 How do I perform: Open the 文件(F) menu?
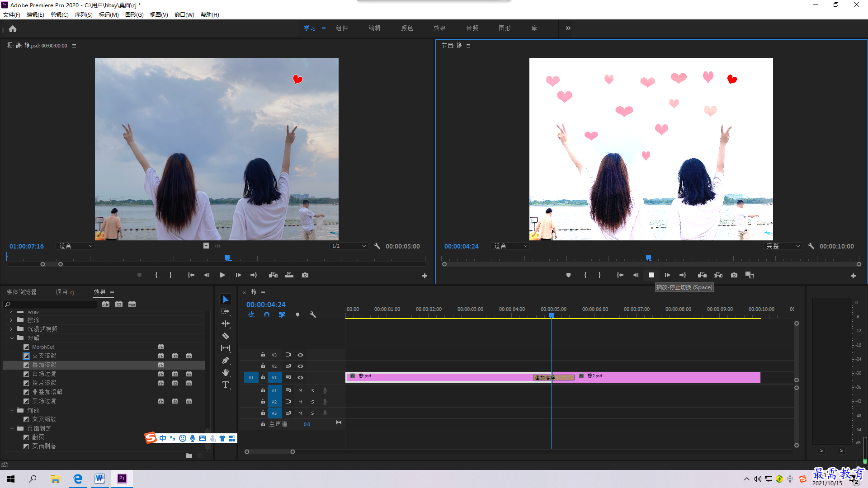12,15
